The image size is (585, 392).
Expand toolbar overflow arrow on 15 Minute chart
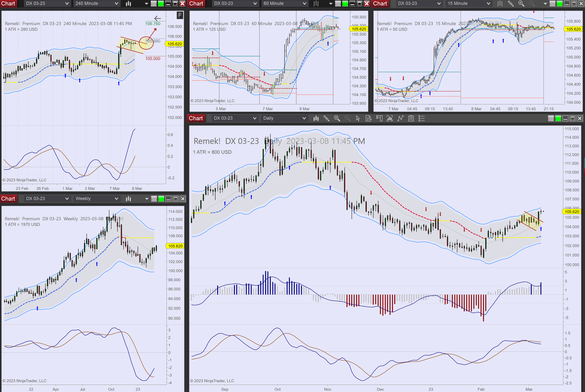[545, 4]
